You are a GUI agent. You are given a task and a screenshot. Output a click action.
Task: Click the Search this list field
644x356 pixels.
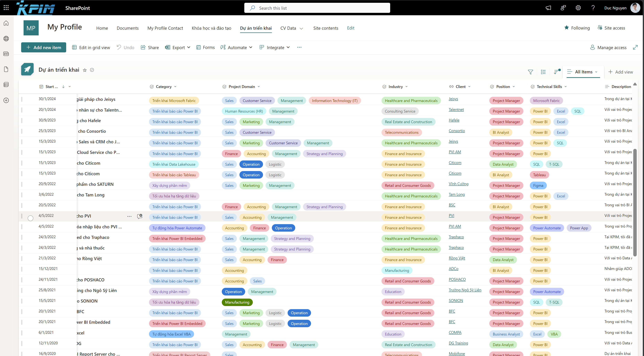tap(317, 8)
